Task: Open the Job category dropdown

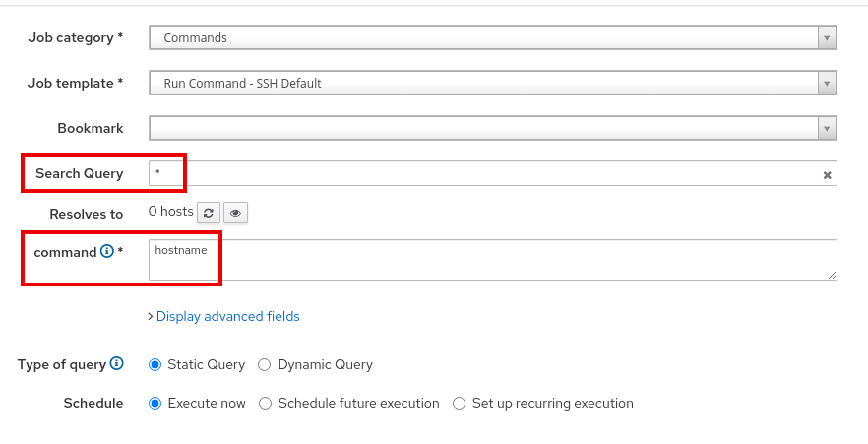Action: click(x=482, y=38)
